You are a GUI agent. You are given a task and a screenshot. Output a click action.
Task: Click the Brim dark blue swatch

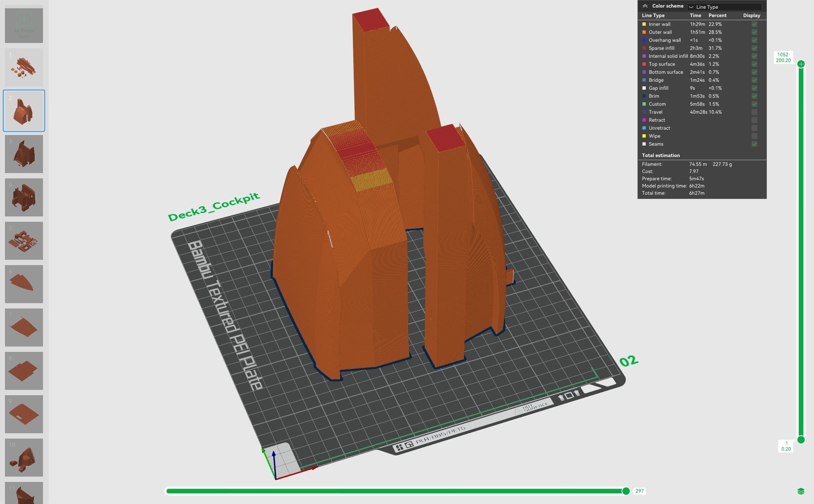(644, 96)
